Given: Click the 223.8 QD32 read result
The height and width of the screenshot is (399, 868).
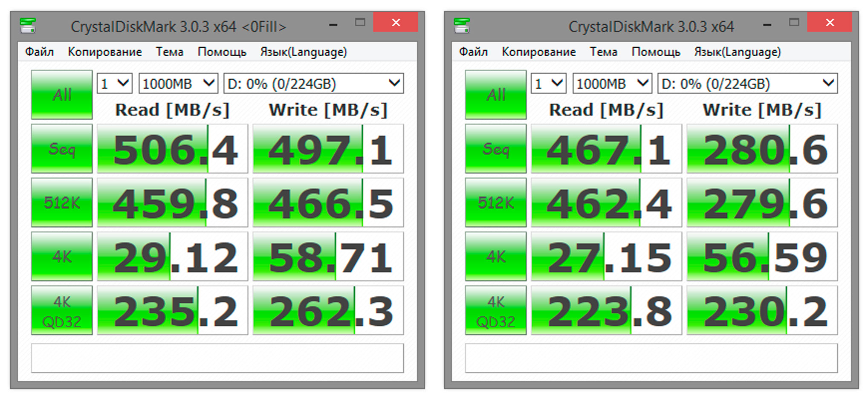Looking at the screenshot, I should coord(606,310).
